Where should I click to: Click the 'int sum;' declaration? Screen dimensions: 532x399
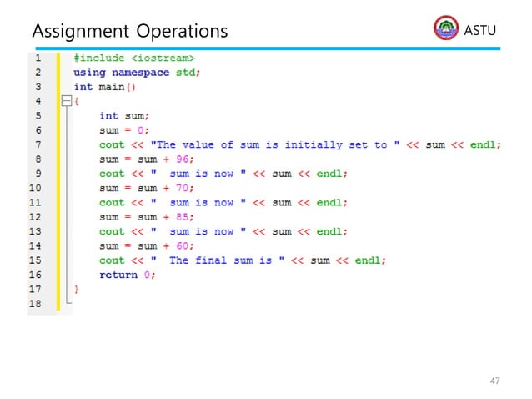pos(124,116)
